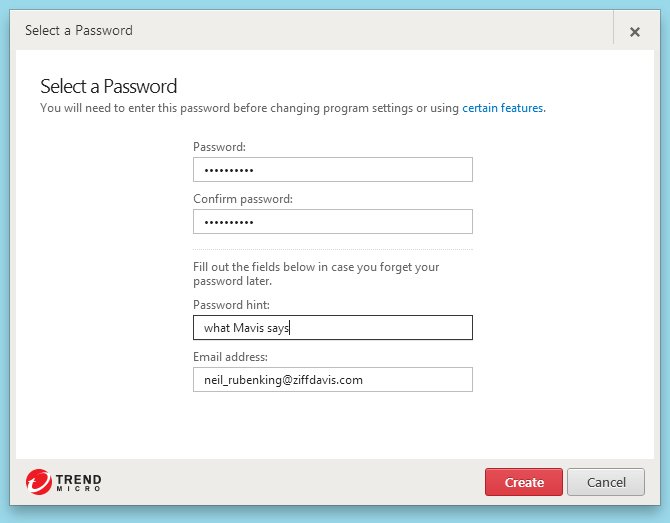Close the Select a Password dialog

coord(635,32)
